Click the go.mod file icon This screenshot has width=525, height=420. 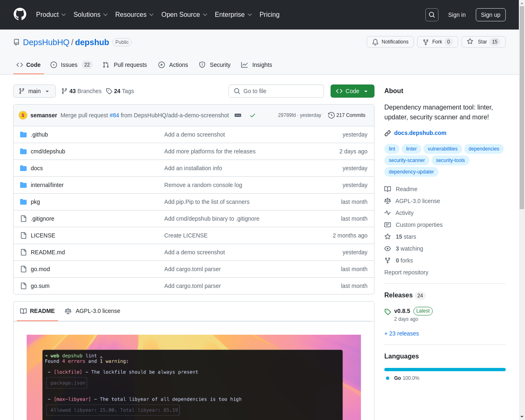[23, 269]
